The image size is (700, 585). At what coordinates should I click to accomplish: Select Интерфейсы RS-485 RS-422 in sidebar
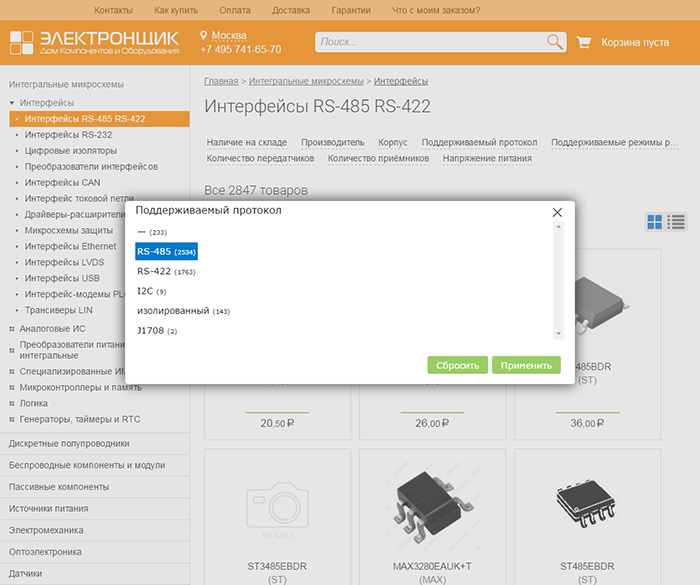(x=99, y=119)
